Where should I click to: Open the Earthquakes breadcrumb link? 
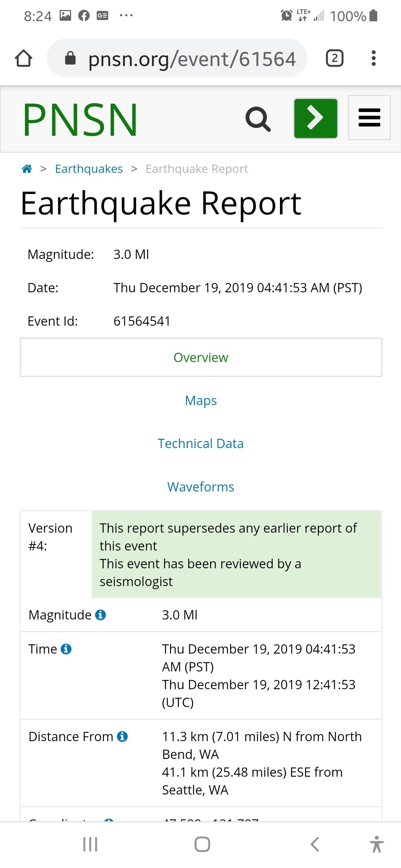(89, 169)
